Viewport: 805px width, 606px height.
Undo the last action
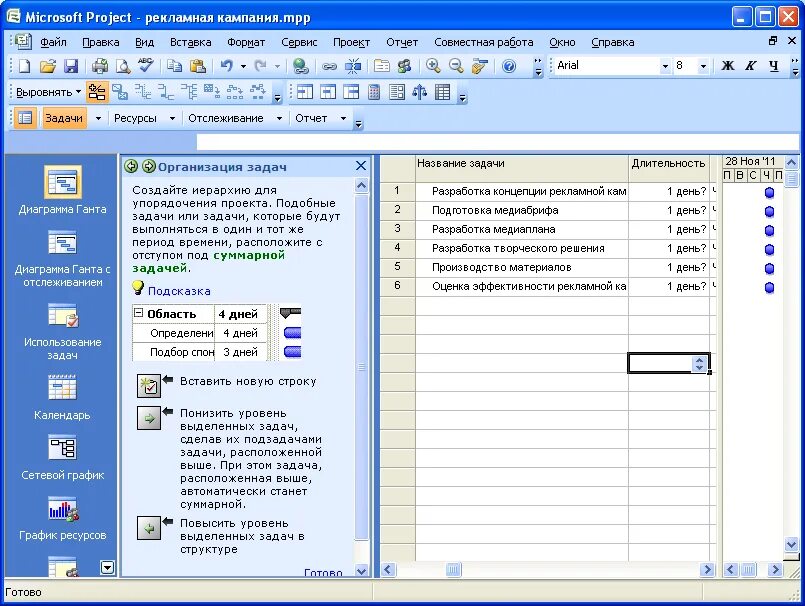(226, 66)
